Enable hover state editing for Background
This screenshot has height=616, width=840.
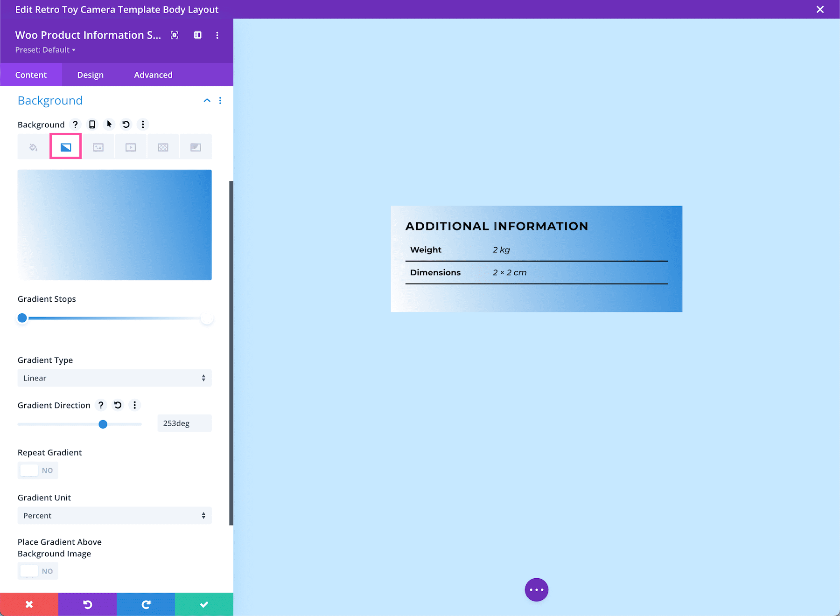[x=109, y=124]
